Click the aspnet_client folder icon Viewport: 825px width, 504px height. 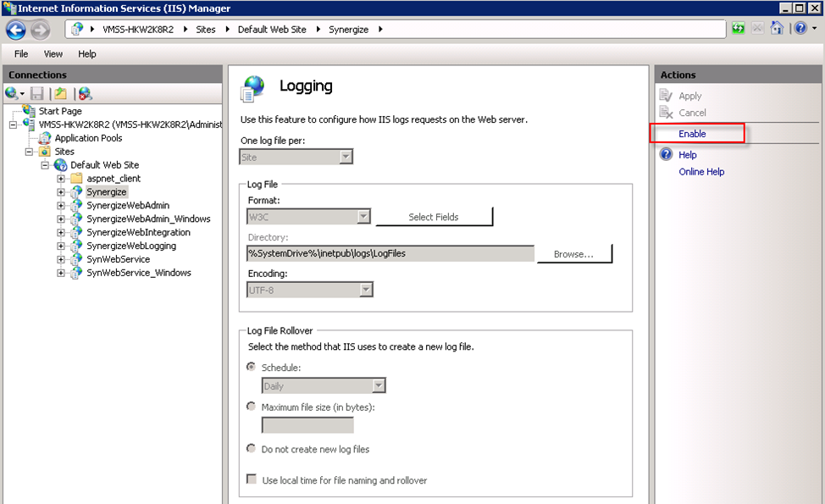click(77, 179)
